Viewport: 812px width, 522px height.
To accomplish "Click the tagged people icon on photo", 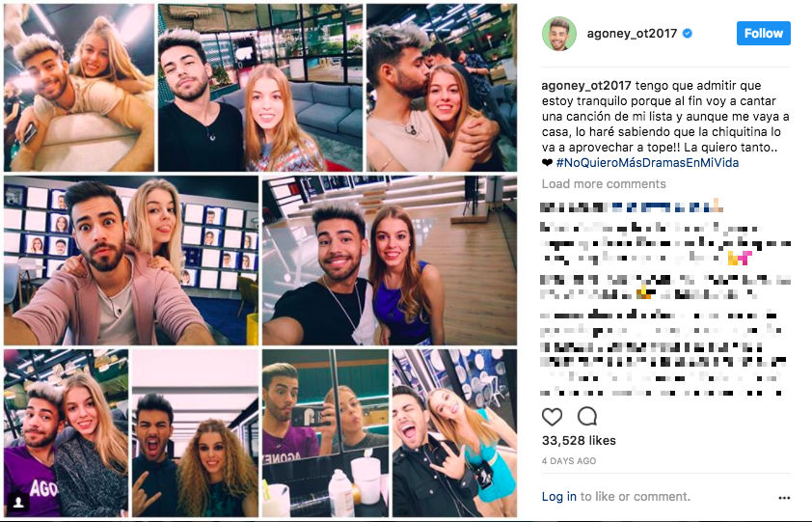I will click(18, 502).
